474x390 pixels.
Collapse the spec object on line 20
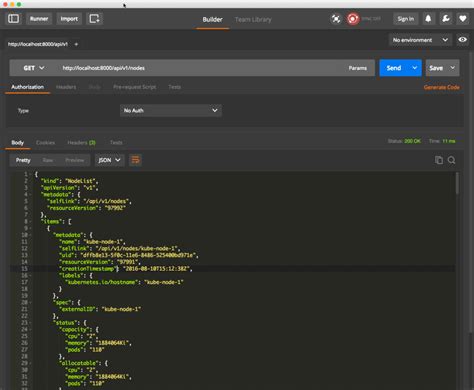point(31,302)
